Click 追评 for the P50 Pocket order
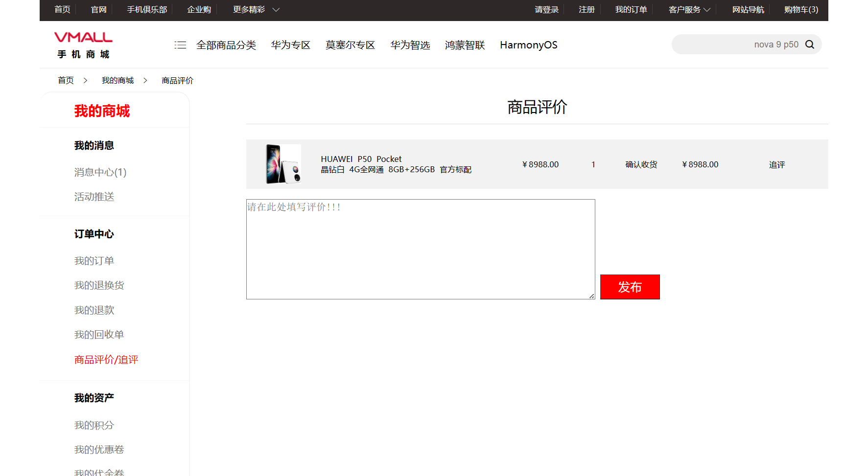This screenshot has height=476, width=868. [777, 165]
